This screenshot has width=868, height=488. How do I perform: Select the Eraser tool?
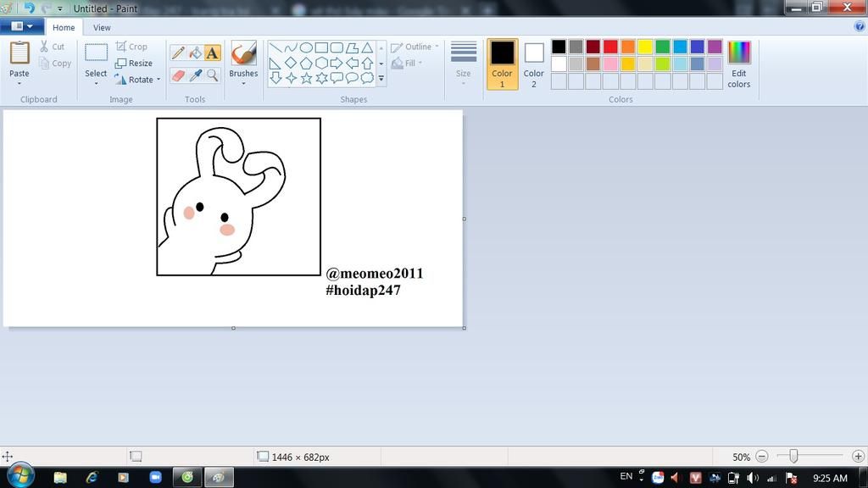pos(178,75)
